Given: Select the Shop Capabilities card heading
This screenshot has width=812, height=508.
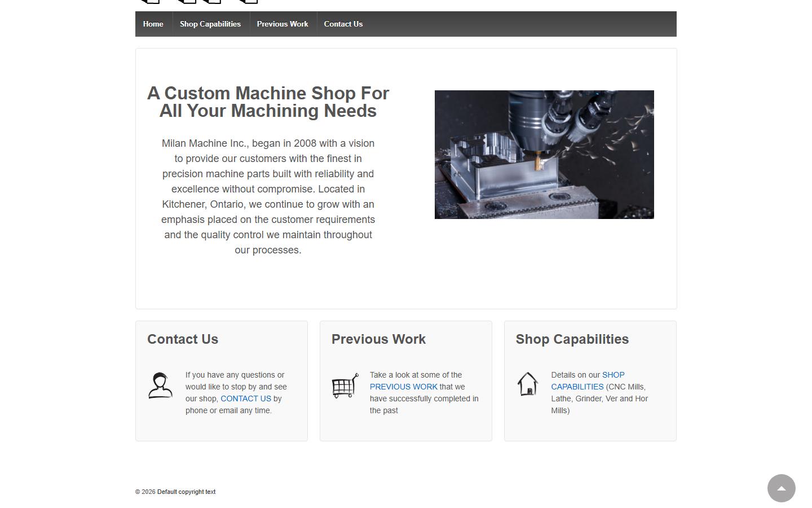Looking at the screenshot, I should 572,339.
